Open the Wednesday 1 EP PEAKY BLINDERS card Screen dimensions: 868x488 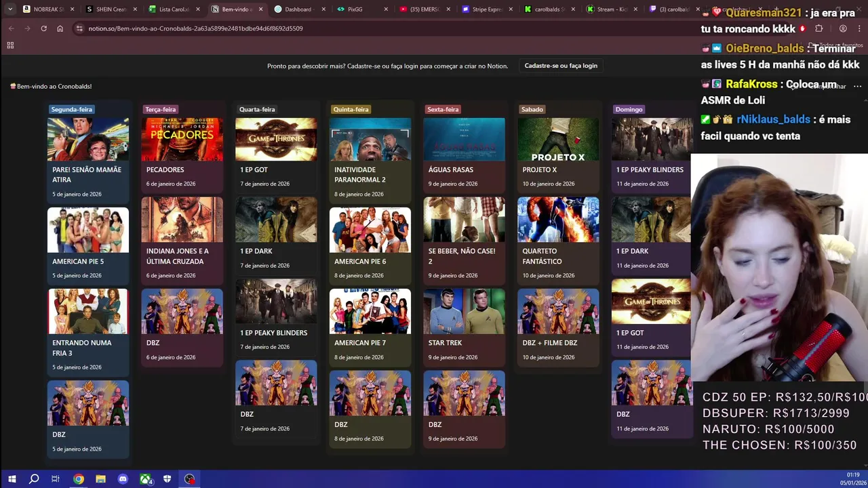[276, 317]
